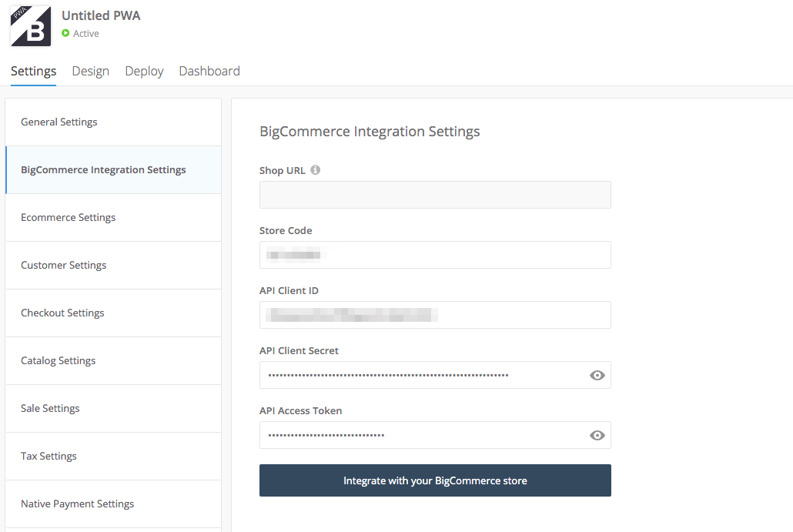
Task: Click the green Active status icon
Action: click(x=66, y=33)
